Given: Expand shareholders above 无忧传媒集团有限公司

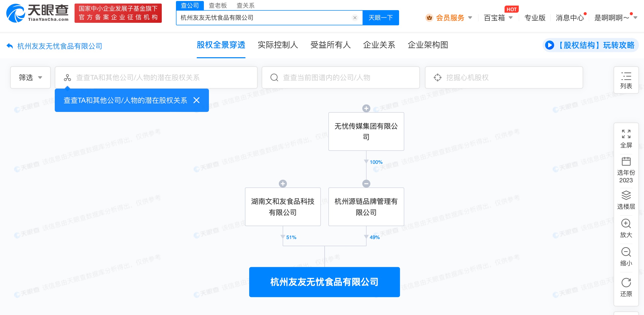Looking at the screenshot, I should point(366,108).
